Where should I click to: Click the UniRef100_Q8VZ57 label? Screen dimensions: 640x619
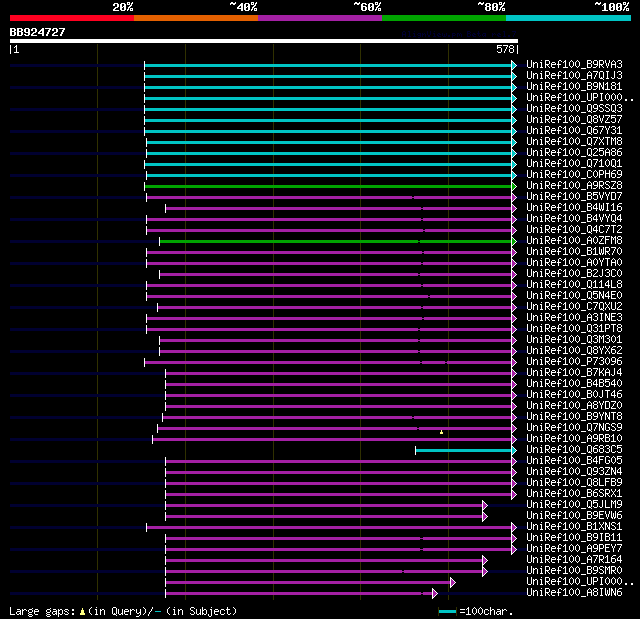574,120
